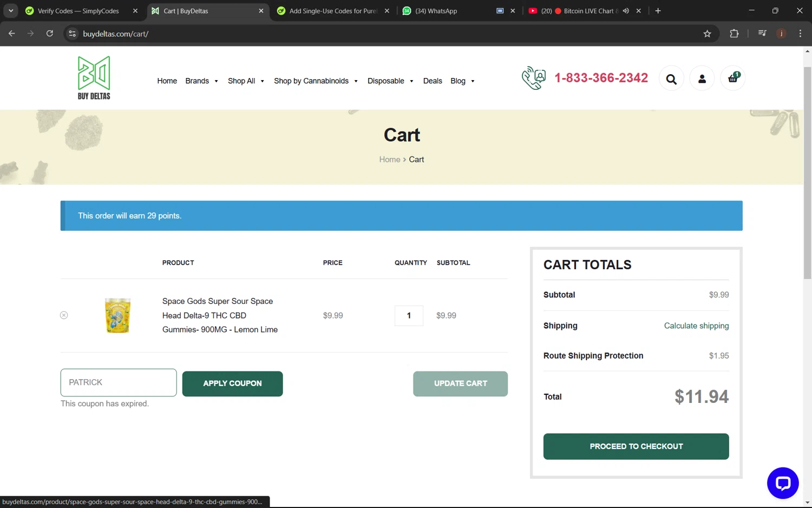Open the shopping basket icon in header
Viewport: 812px width, 508px height.
(733, 78)
